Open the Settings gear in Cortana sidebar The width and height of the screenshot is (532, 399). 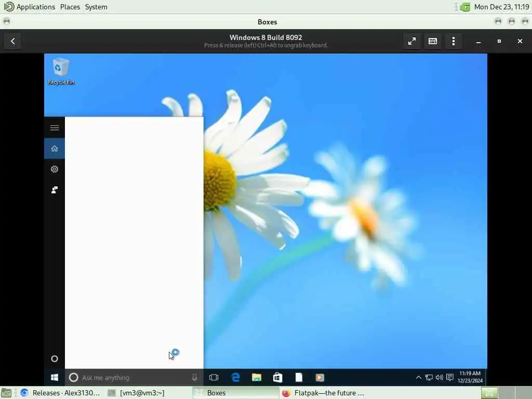54,169
